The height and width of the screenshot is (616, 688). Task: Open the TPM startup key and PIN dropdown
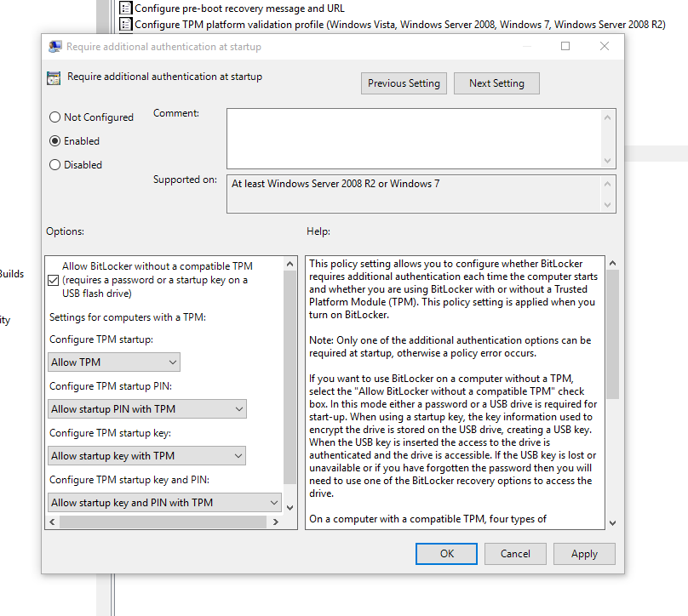[164, 503]
